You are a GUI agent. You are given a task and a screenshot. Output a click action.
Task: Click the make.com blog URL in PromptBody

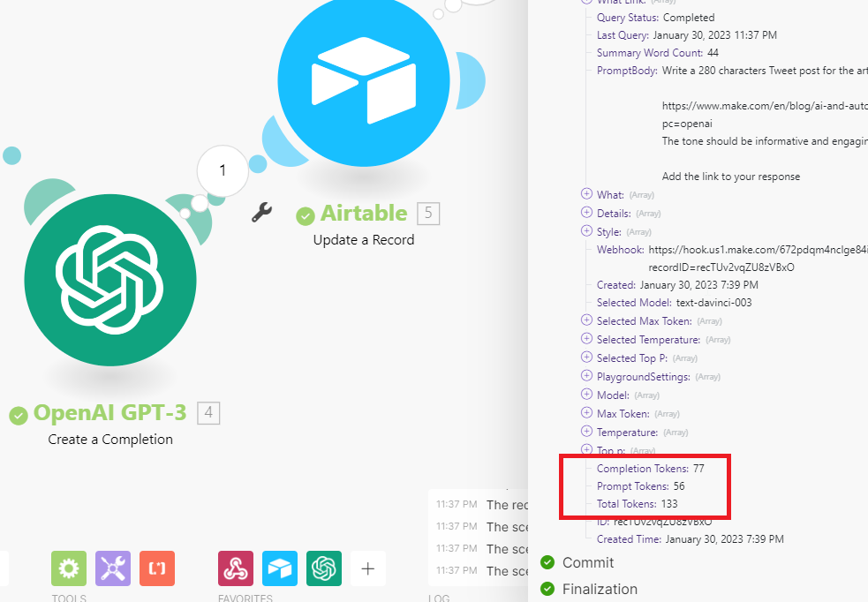pyautogui.click(x=765, y=106)
